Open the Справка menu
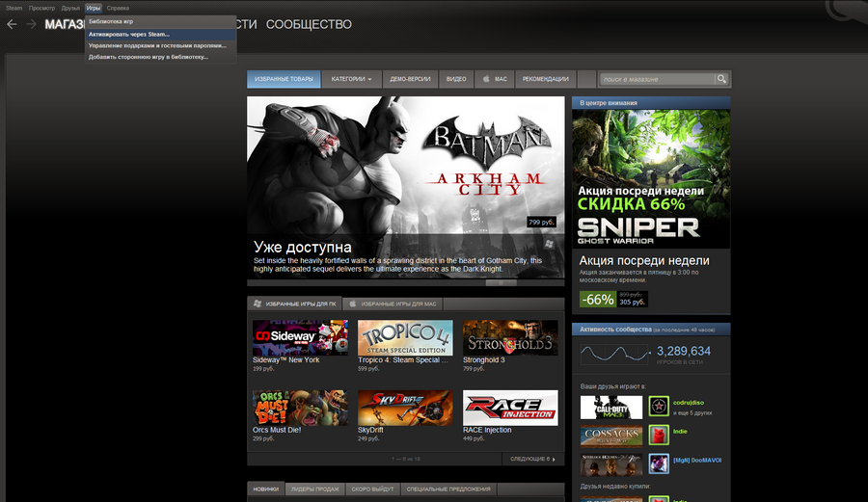Screen dimensions: 868x502 click(118, 9)
